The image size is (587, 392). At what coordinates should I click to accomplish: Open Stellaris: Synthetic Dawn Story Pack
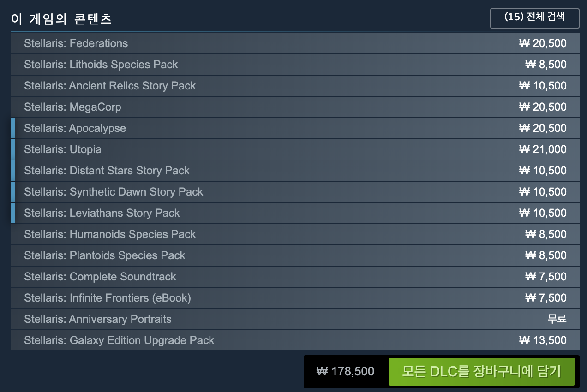tap(114, 192)
